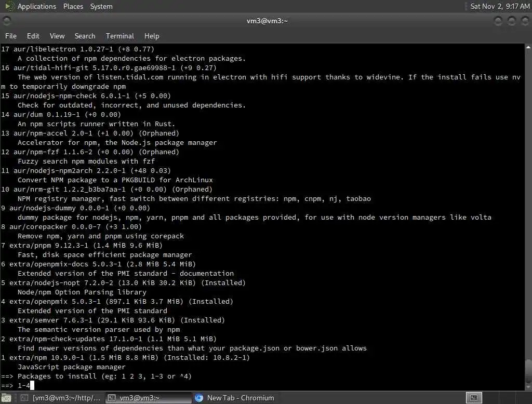Switch to New Tab - Chromium window
The width and height of the screenshot is (532, 404).
(x=236, y=398)
